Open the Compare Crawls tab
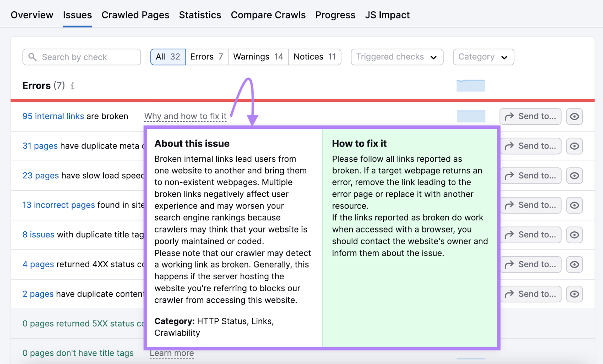 pos(268,15)
